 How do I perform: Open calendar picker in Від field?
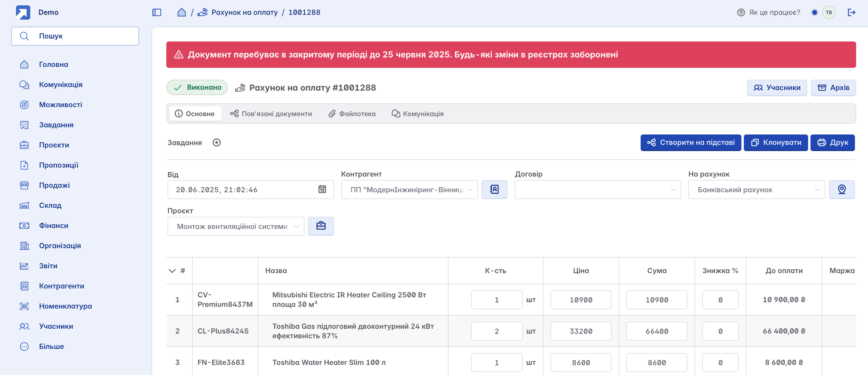pos(322,190)
